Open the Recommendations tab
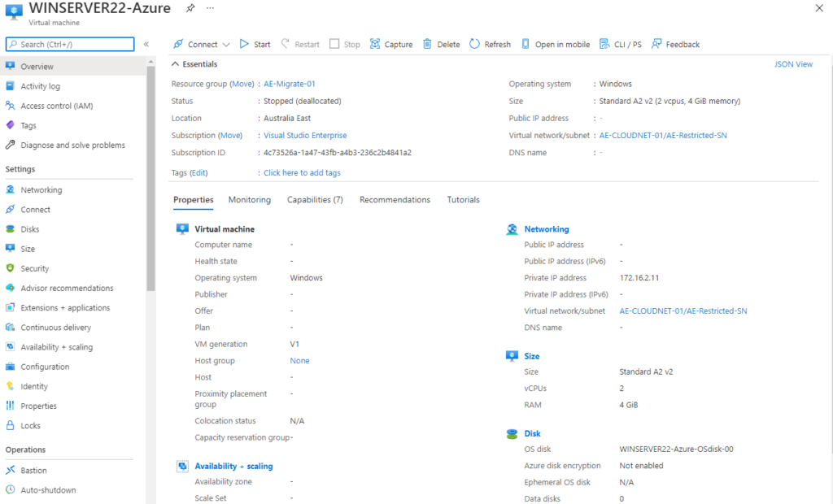 click(395, 200)
